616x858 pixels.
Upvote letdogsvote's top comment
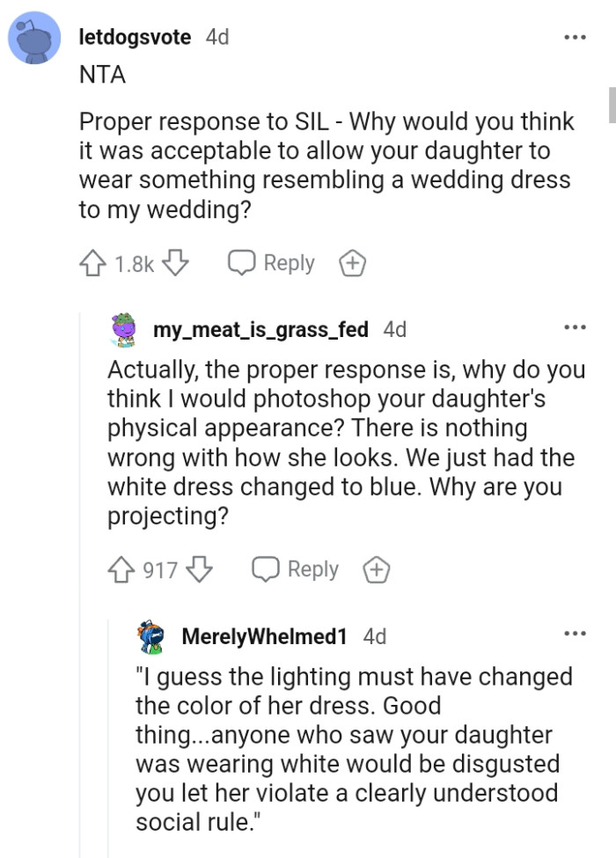pos(92,262)
